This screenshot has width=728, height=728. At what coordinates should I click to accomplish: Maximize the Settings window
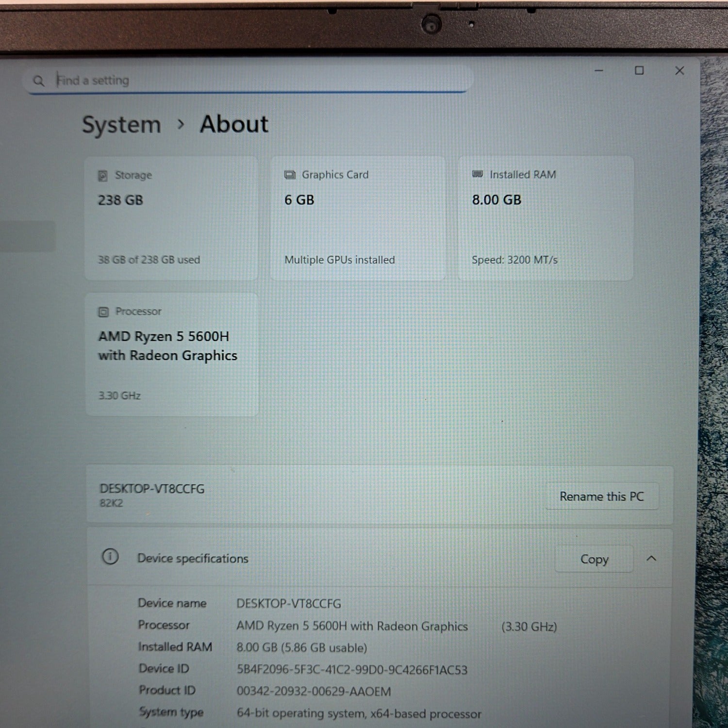click(639, 71)
